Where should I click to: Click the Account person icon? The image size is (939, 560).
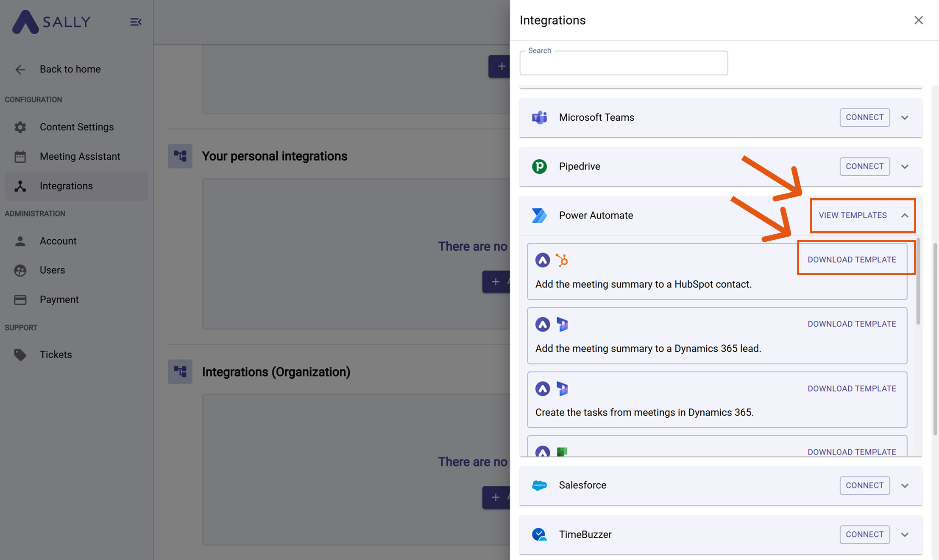pyautogui.click(x=20, y=241)
